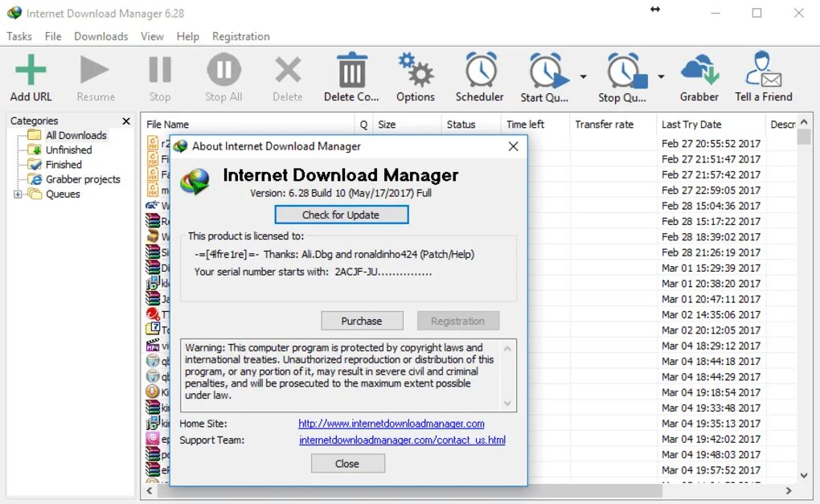Open the contact_us.html support link
Viewport: 820px width, 504px height.
pos(402,440)
